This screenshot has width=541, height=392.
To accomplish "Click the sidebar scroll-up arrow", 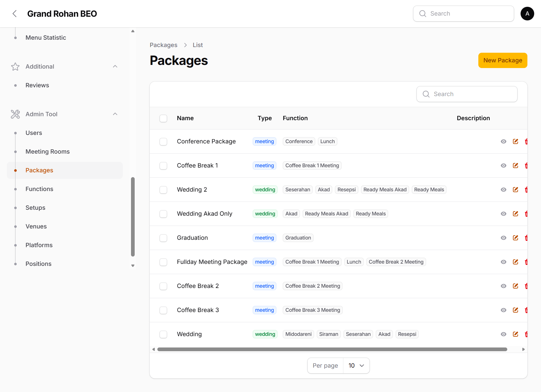I will (x=133, y=31).
